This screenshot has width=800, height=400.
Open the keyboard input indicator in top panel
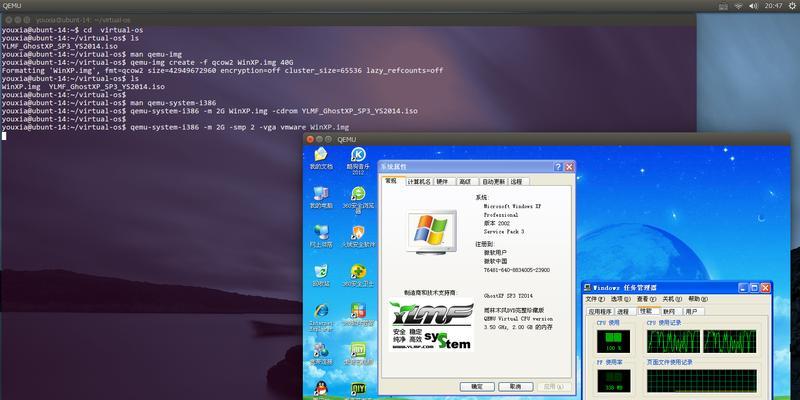click(723, 6)
